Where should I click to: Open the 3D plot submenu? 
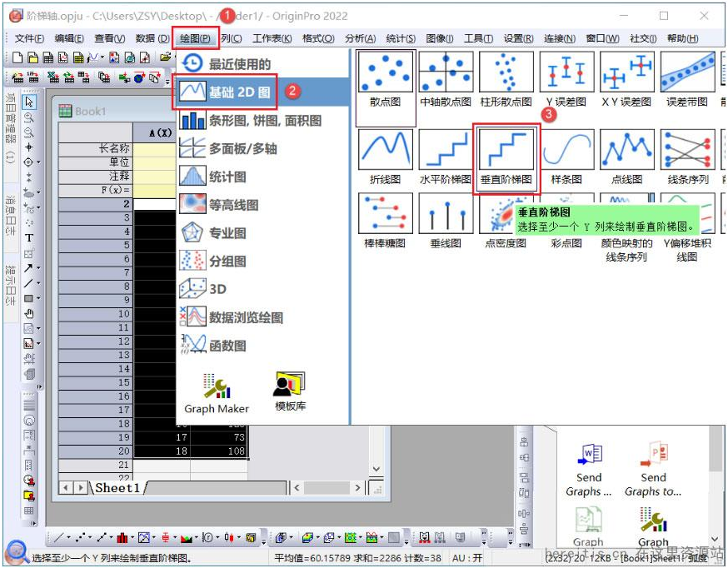coord(262,289)
